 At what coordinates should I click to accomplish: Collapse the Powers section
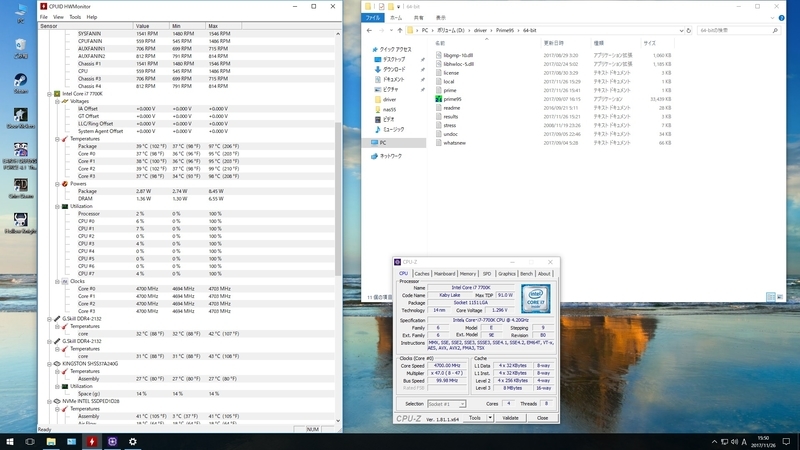pyautogui.click(x=57, y=184)
